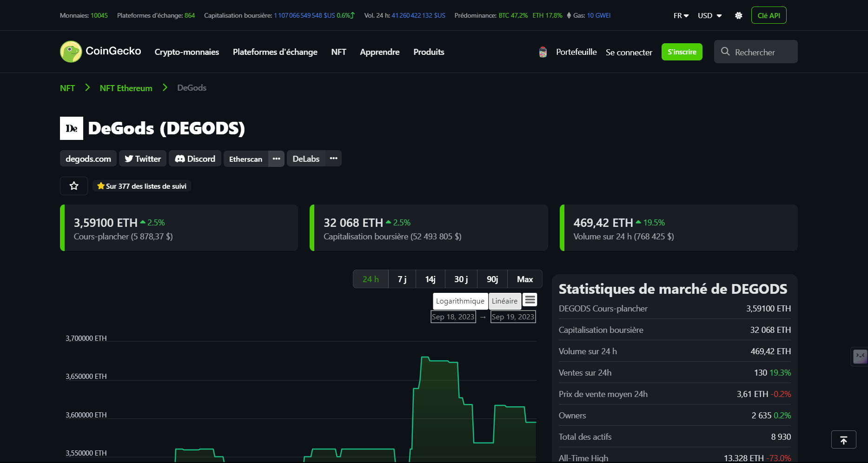Switch chart to Linéaire scale
The width and height of the screenshot is (868, 463).
tap(504, 301)
